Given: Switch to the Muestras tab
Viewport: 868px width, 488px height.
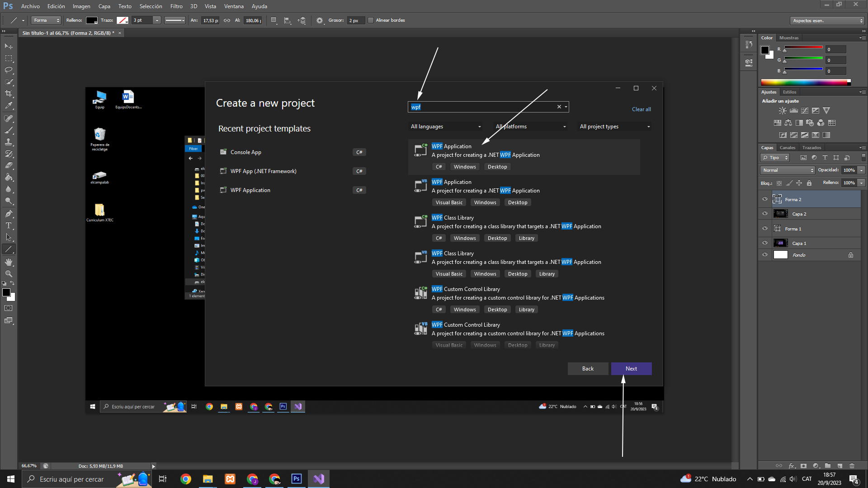Looking at the screenshot, I should (789, 38).
